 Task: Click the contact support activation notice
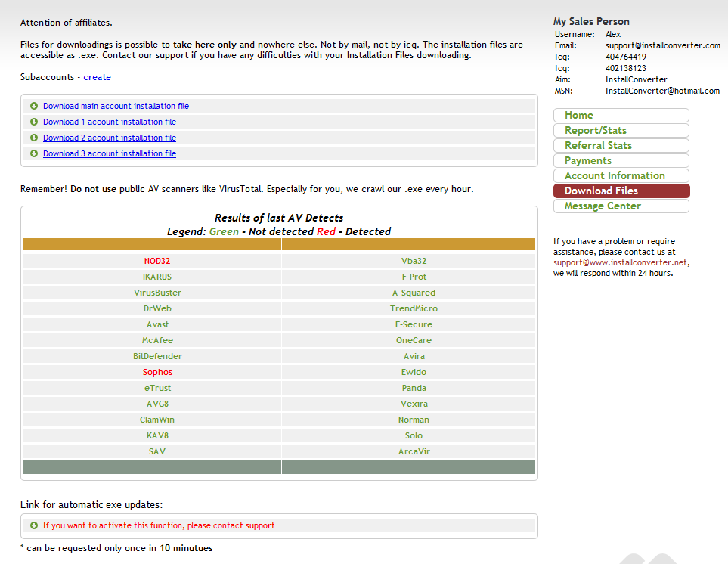pos(159,525)
